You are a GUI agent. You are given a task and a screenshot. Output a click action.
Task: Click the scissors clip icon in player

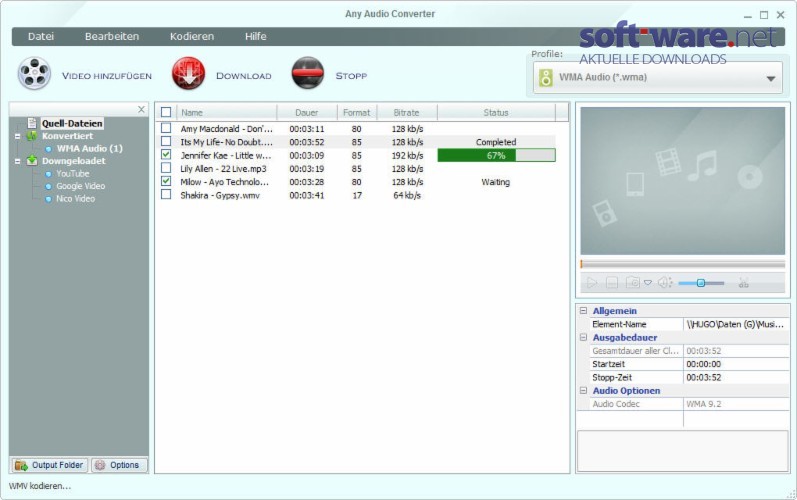(744, 283)
